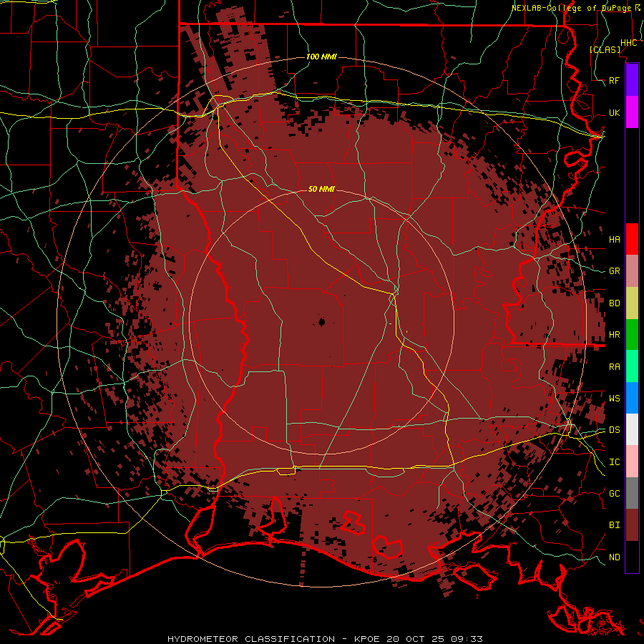Click the 100 NMI range ring label

(321, 57)
